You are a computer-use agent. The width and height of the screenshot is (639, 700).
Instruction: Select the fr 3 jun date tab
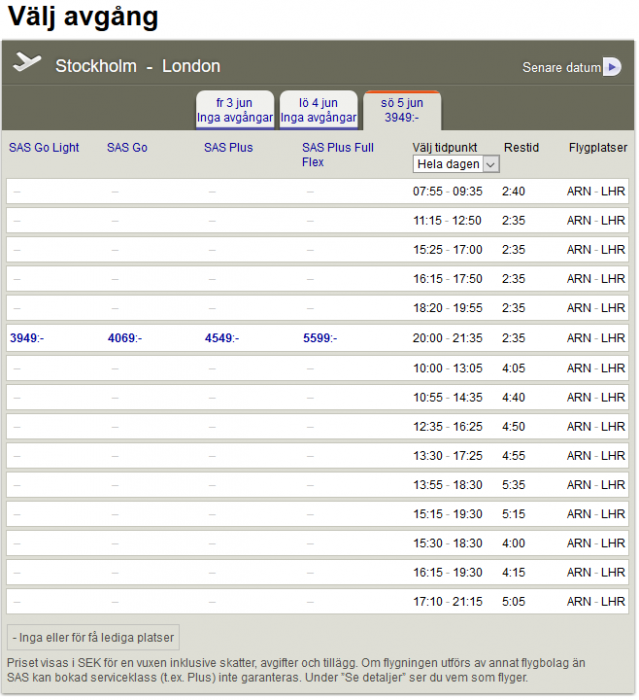[x=234, y=110]
